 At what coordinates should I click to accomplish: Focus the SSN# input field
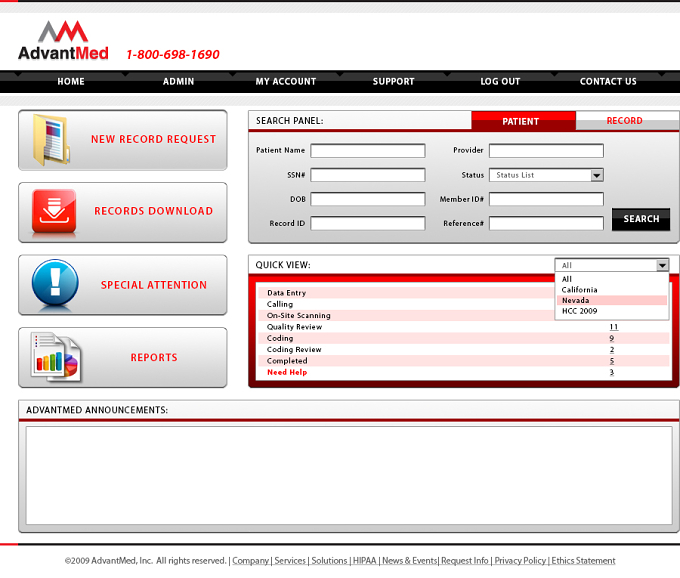tap(368, 175)
